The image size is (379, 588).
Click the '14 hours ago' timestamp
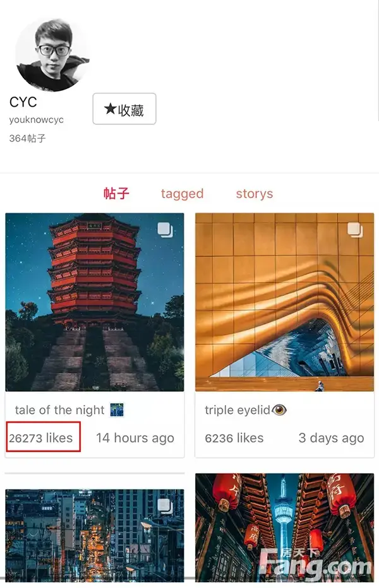point(135,438)
